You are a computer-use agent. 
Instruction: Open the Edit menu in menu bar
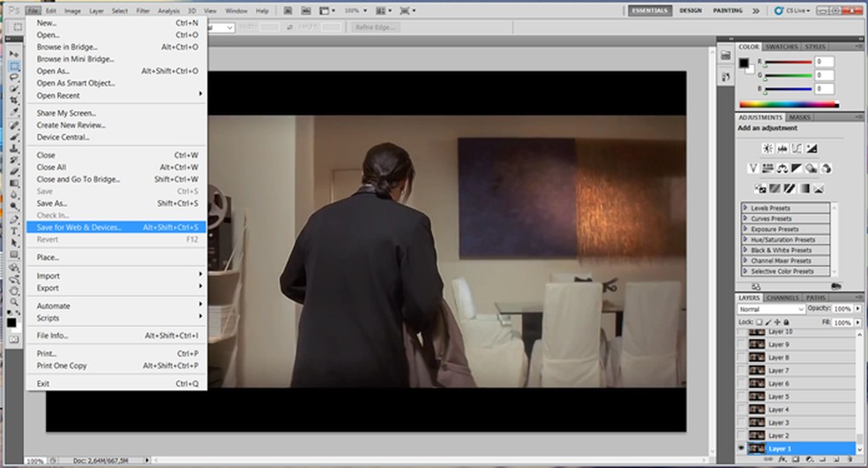click(x=51, y=11)
